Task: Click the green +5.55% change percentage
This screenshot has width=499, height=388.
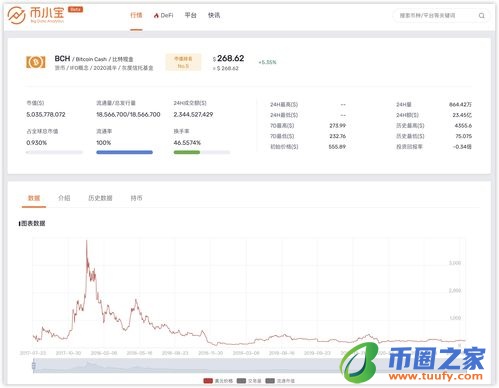Action: [x=267, y=62]
